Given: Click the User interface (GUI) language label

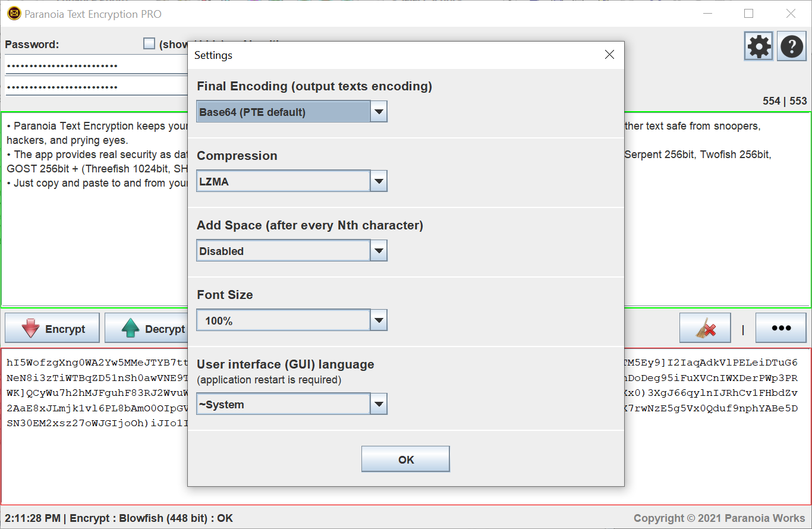Looking at the screenshot, I should point(285,364).
